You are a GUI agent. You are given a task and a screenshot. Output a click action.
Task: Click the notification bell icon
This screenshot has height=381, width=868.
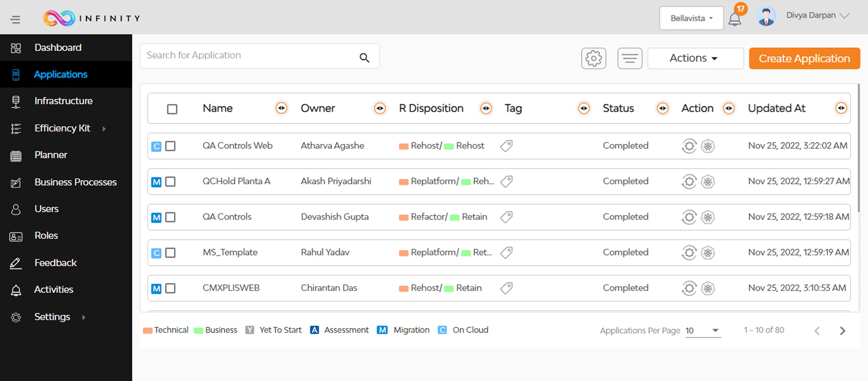735,19
